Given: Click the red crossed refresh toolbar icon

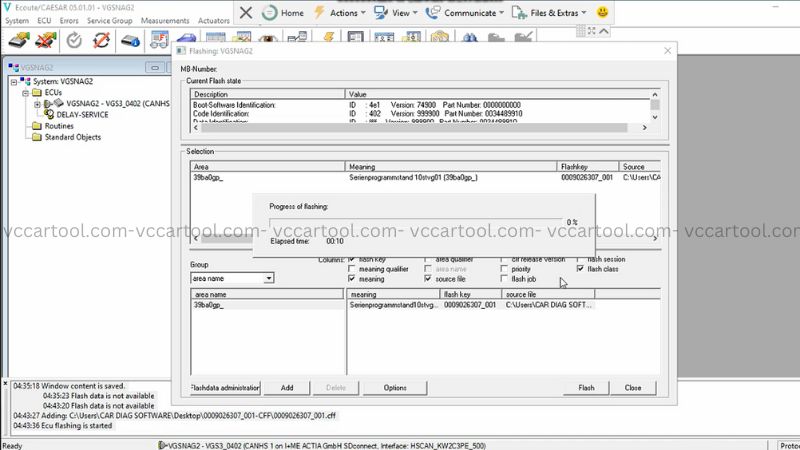Looking at the screenshot, I should coord(101,40).
